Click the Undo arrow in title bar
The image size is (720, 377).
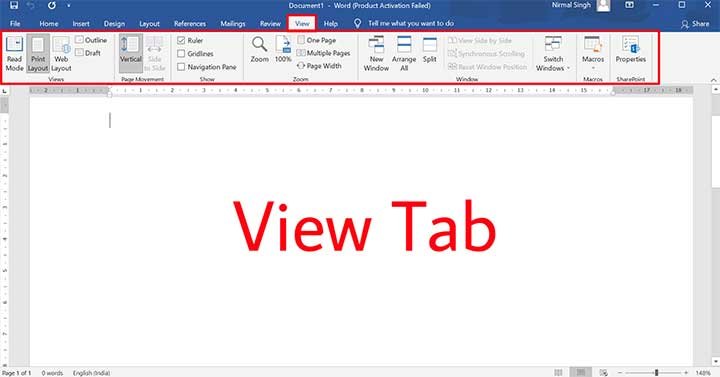[x=31, y=6]
